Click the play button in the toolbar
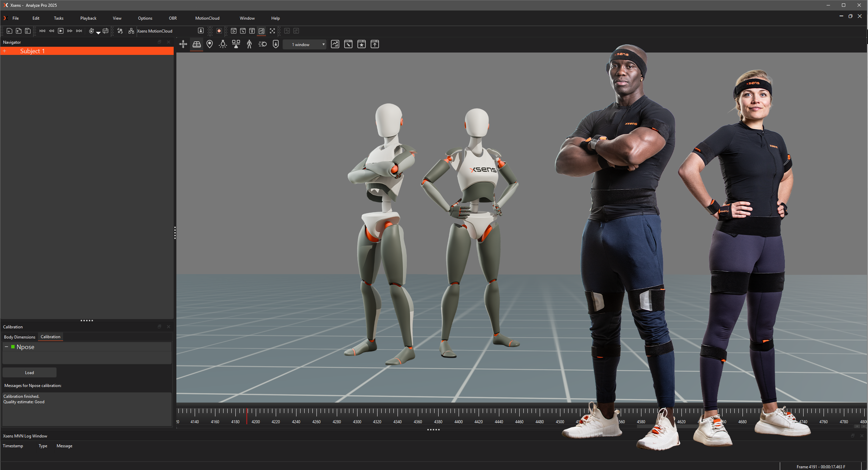The width and height of the screenshot is (868, 470). point(60,31)
